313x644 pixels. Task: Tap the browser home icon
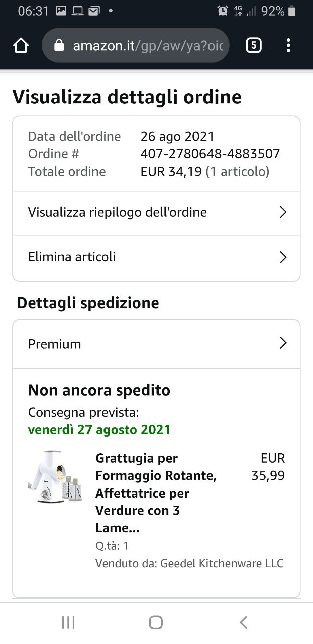[21, 46]
